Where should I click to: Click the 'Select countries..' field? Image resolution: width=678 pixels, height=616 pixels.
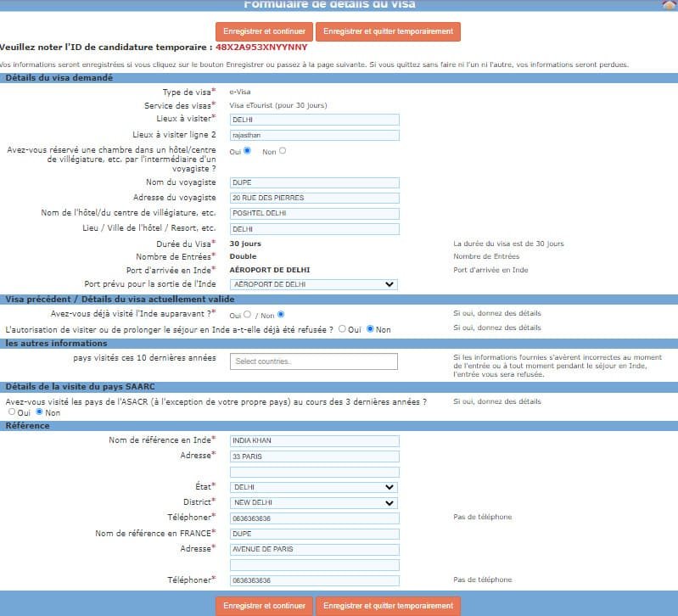[314, 361]
